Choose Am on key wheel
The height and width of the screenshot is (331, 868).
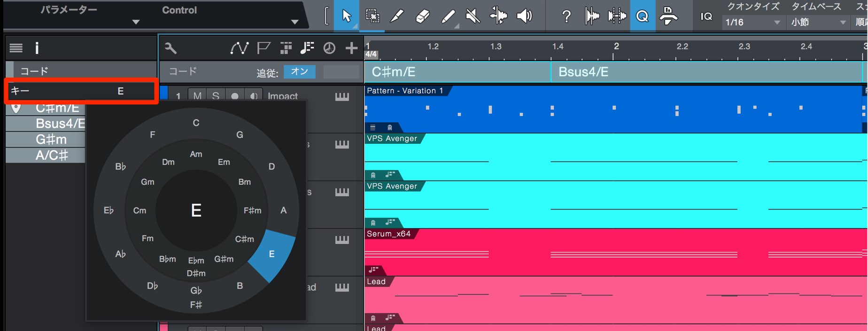(196, 154)
